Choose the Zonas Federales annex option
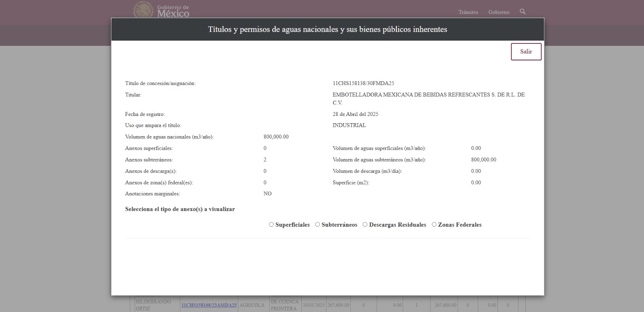Screen dimensions: 644x312 point(434,225)
